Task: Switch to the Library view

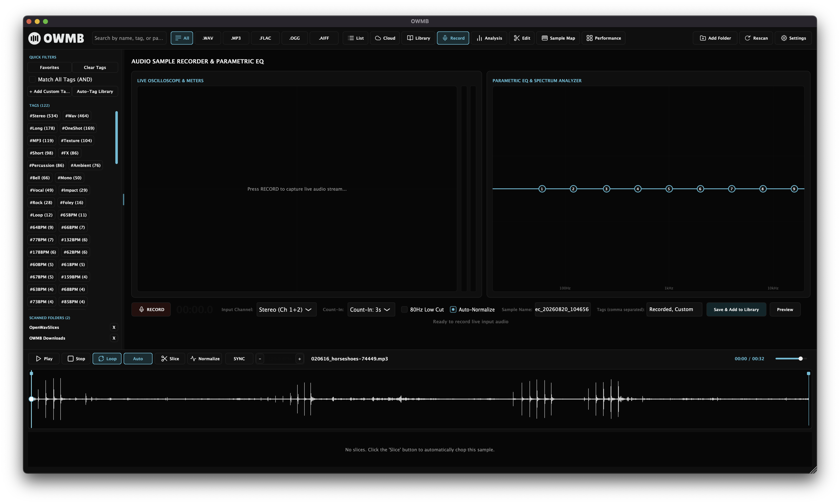Action: tap(418, 38)
